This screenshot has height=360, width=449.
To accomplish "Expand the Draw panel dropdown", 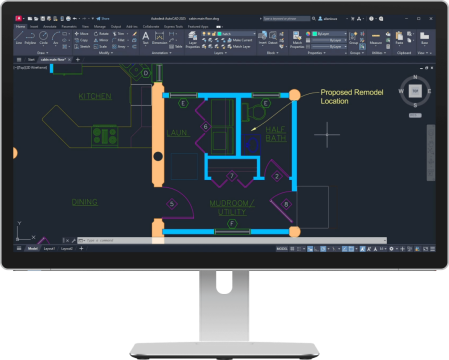I will 42,53.
